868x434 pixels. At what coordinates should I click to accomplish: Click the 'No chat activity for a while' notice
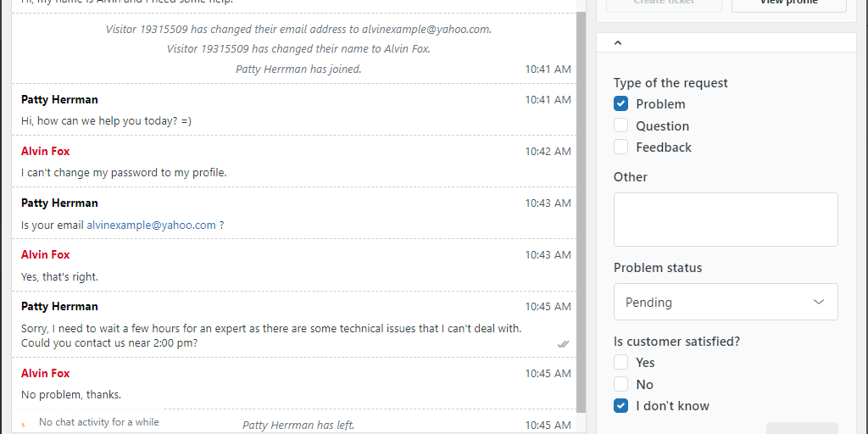[98, 422]
